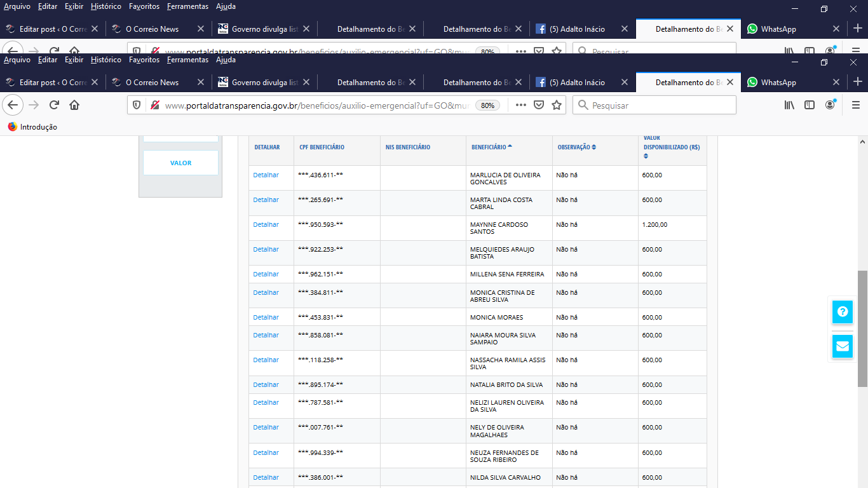Viewport: 868px width, 488px height.
Task: Save the page to Pocket
Action: (x=539, y=105)
